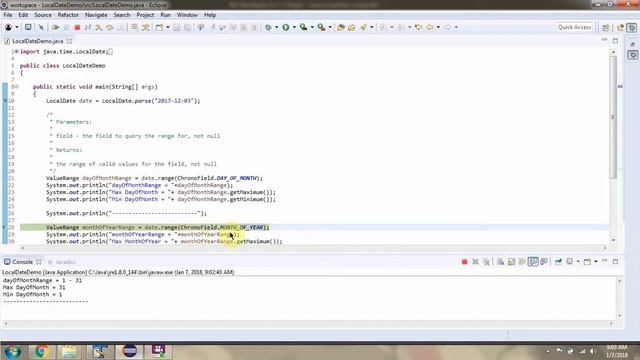Open Chrome from the Windows taskbar
The image size is (640, 360).
(x=40, y=351)
